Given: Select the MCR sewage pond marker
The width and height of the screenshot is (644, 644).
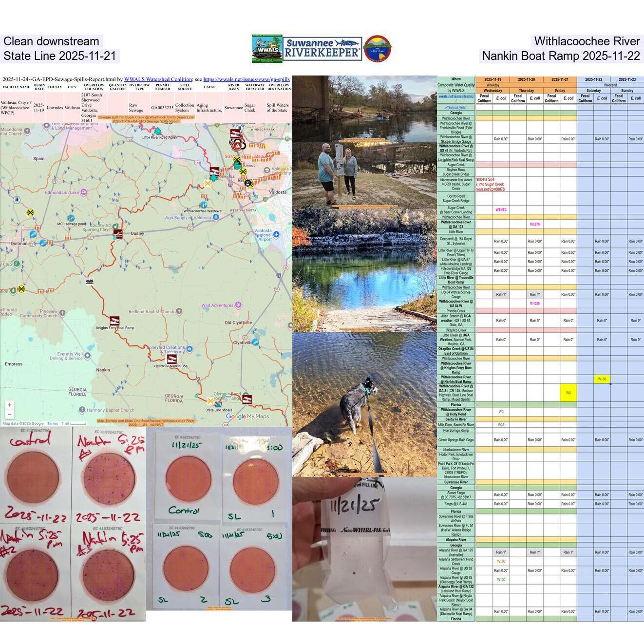Looking at the screenshot, I should (x=72, y=217).
